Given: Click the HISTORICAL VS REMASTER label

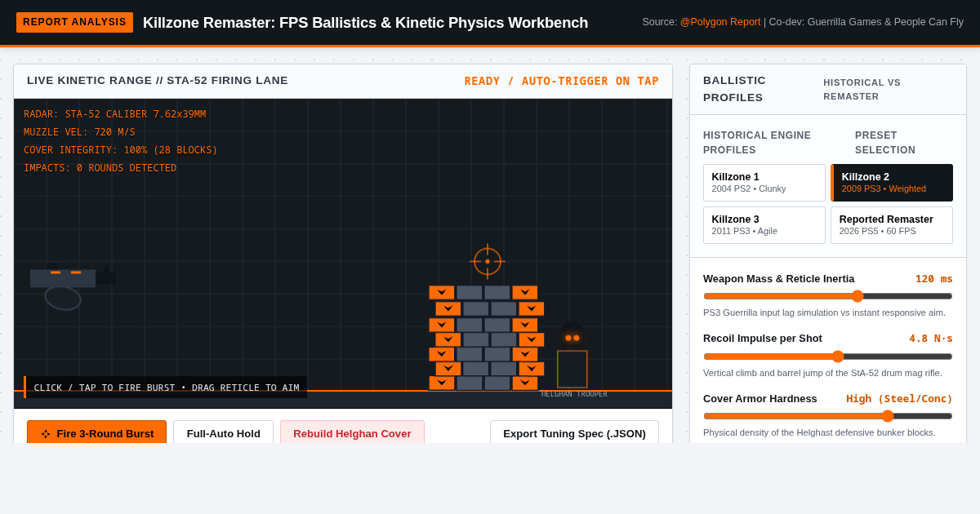Looking at the screenshot, I should coord(862,89).
